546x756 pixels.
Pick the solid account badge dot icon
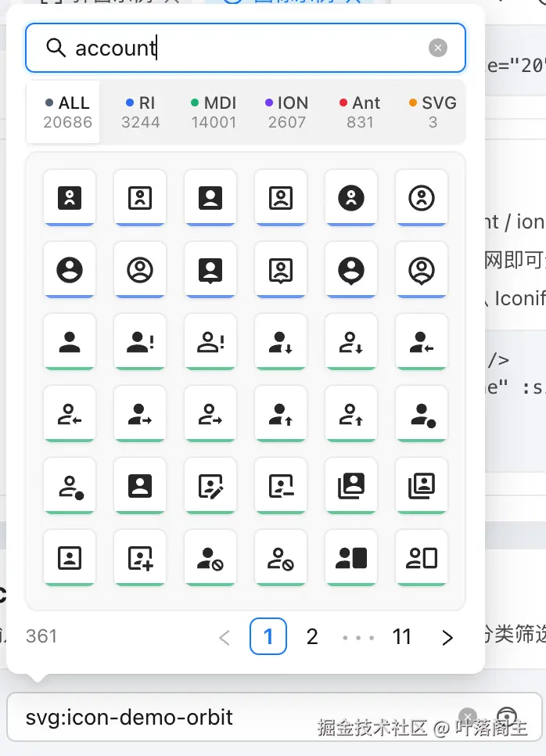[421, 414]
